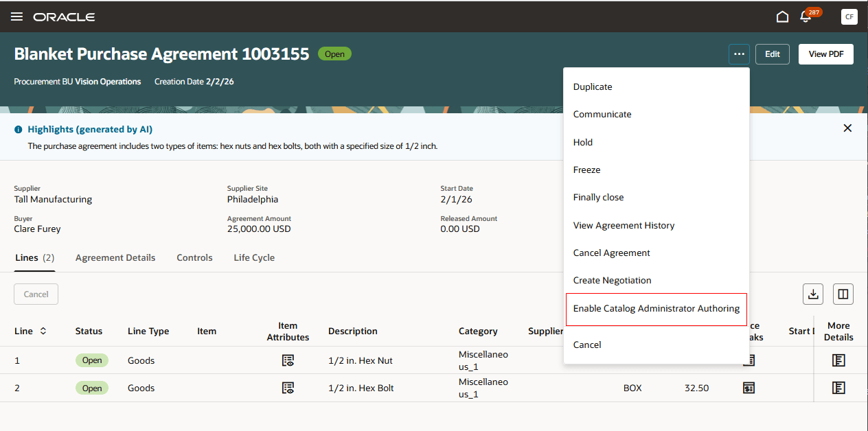This screenshot has height=431, width=868.
Task: Click the Edit button
Action: (x=772, y=54)
